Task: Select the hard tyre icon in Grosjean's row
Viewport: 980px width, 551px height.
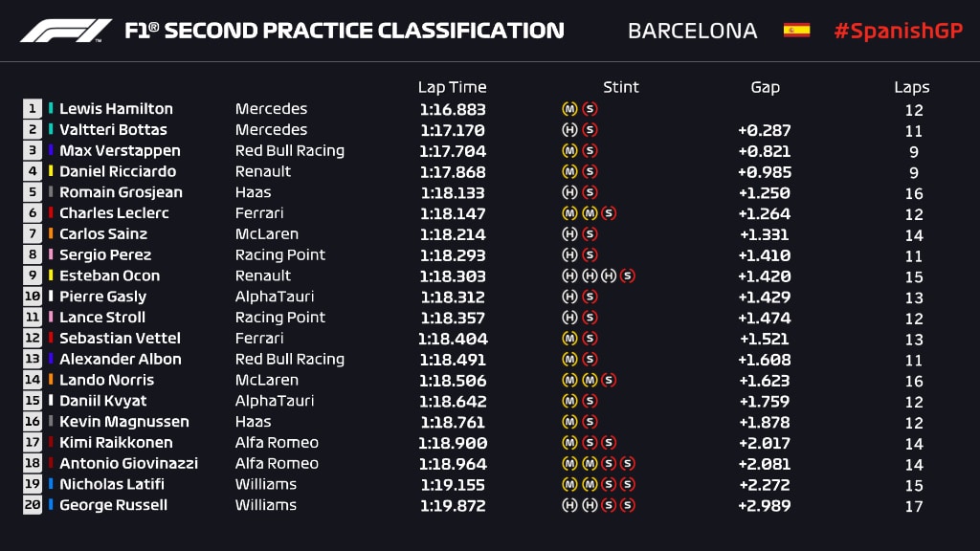Action: pos(569,192)
